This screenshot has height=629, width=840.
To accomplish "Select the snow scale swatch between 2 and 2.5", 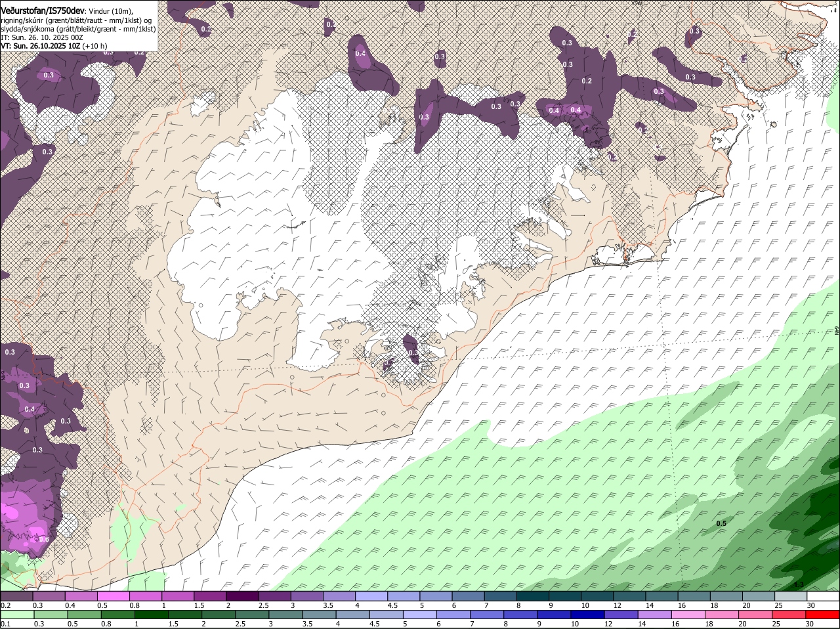I will click(x=242, y=596).
